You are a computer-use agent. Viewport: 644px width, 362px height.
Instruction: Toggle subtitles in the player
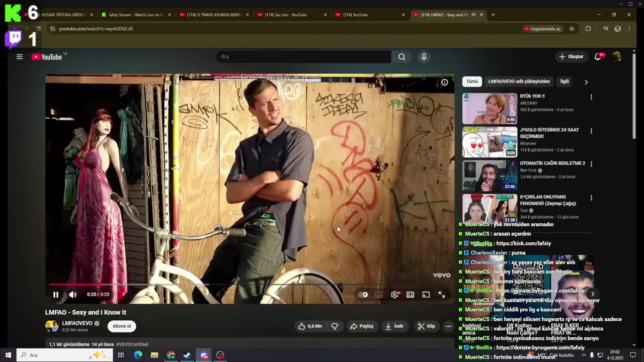379,295
